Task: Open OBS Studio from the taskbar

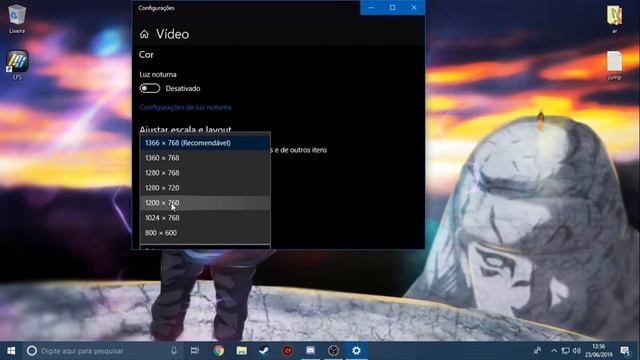Action: (333, 351)
